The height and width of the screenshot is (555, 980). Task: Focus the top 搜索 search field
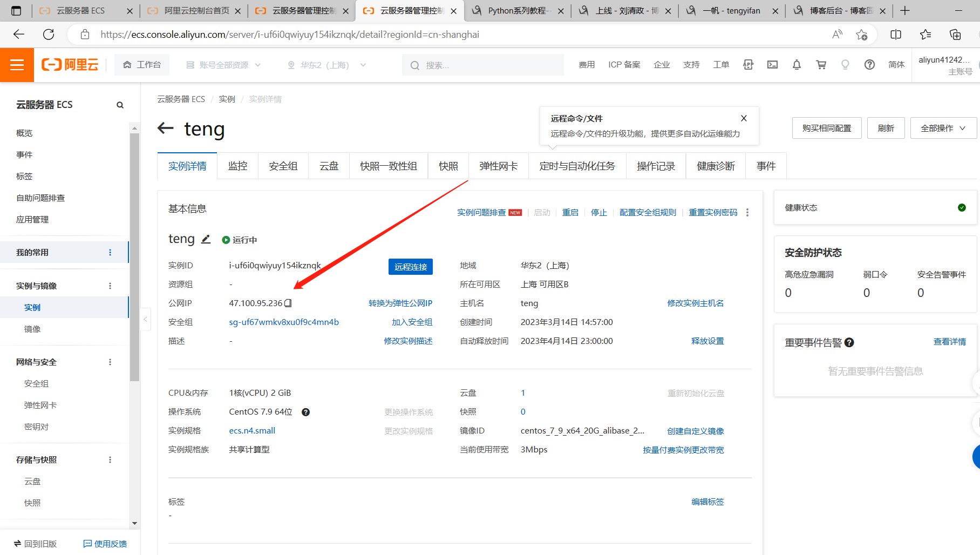pos(483,65)
